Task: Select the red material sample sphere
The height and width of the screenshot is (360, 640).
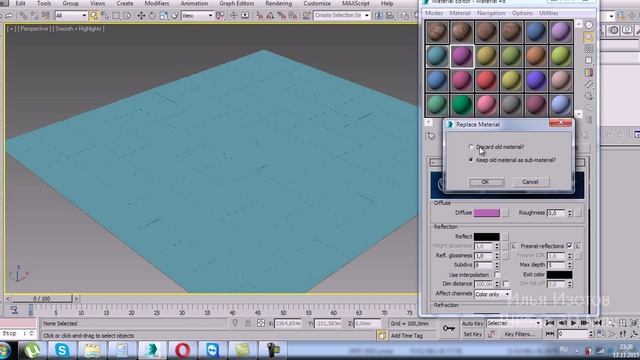Action: [x=486, y=80]
